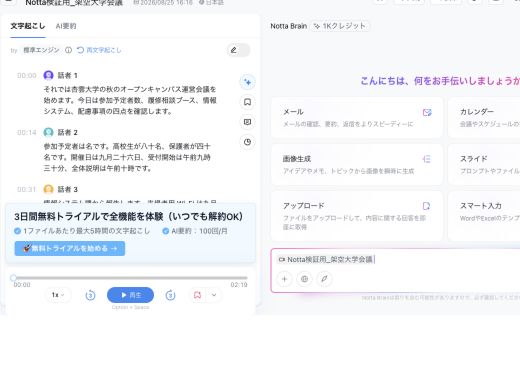Click the mail icon on メール card
Viewport: 520px width, 385px height.
pos(427,112)
